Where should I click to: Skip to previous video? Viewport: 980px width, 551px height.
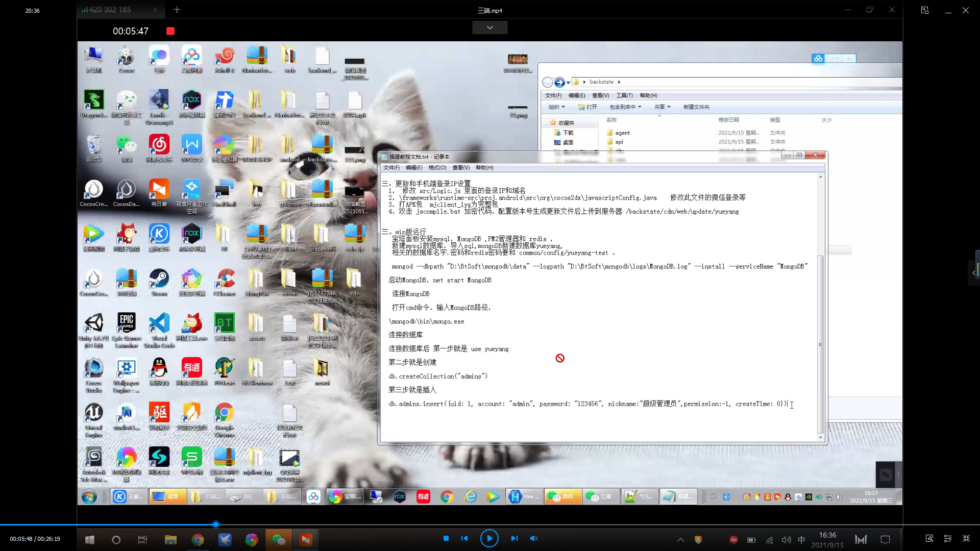pos(464,538)
